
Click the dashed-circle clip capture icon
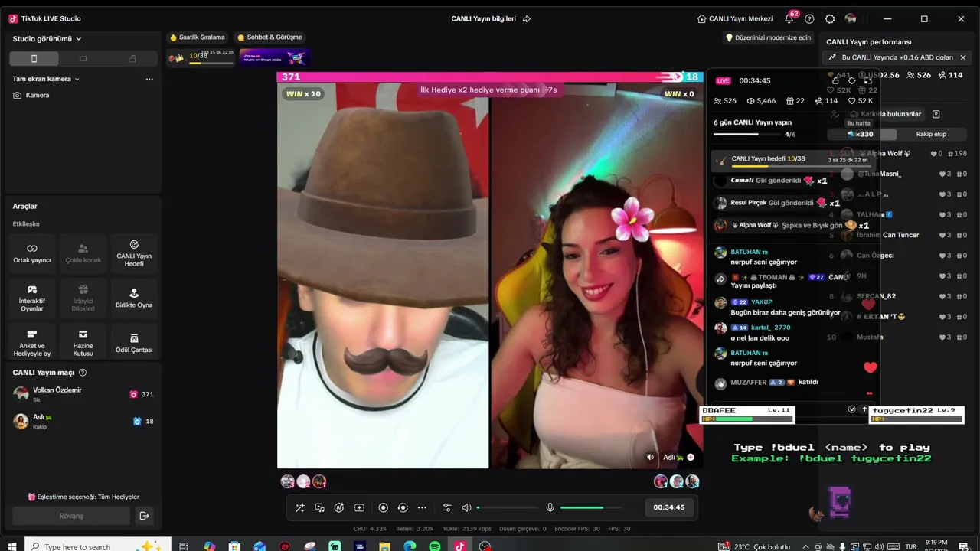click(403, 507)
